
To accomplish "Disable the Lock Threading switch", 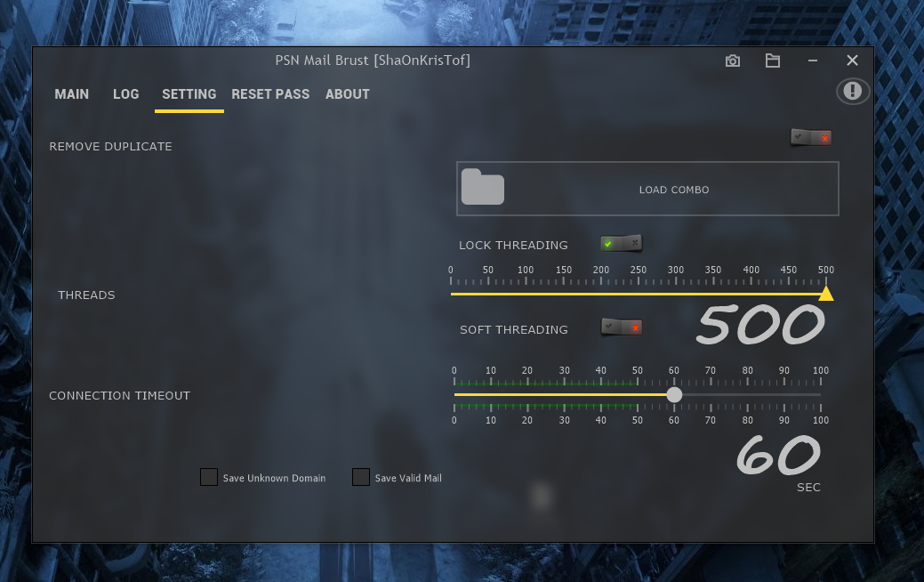I will 621,243.
